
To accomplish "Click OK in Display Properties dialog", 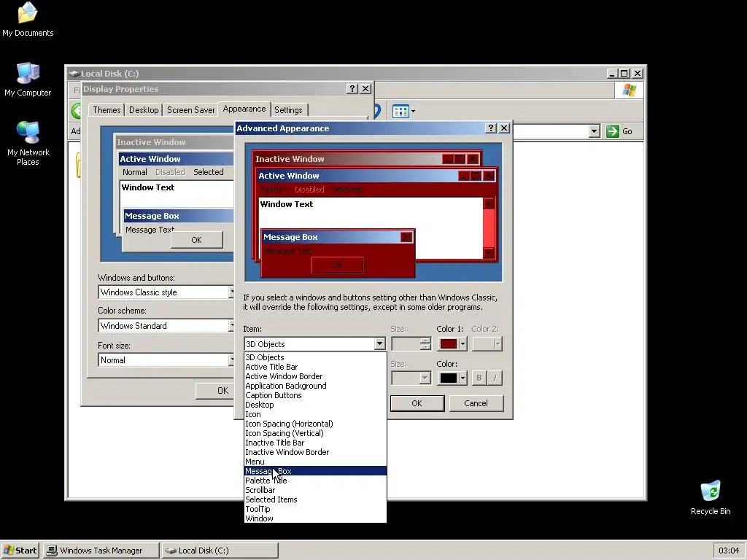I will point(215,391).
